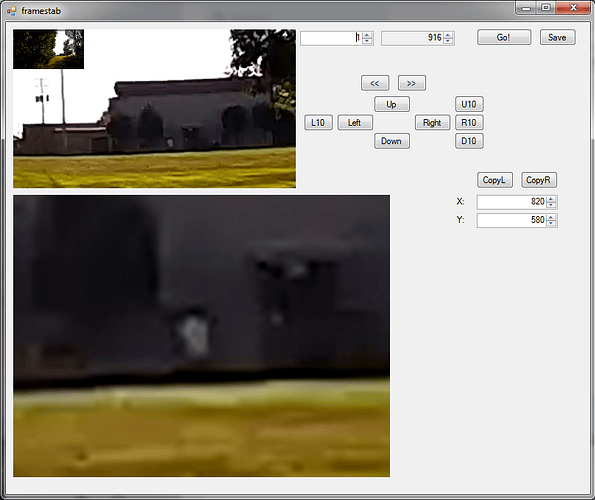Click the framestab window icon
Viewport: 595px width, 500px height.
click(11, 11)
